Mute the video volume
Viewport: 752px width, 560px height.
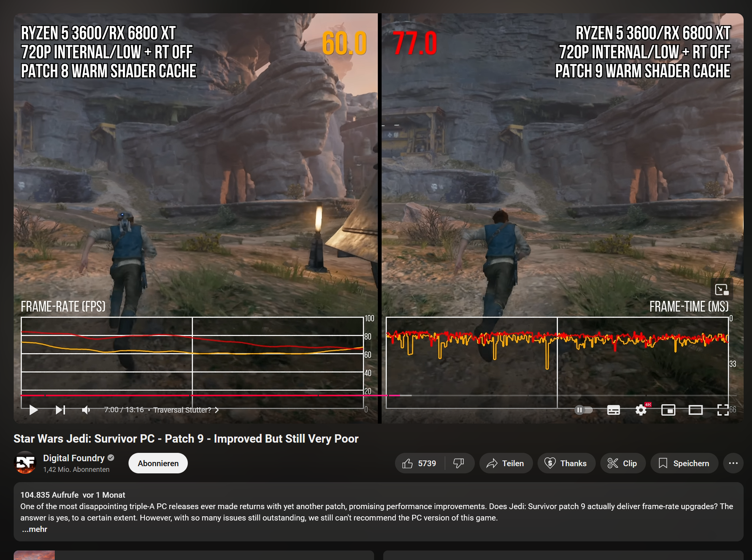click(x=86, y=410)
